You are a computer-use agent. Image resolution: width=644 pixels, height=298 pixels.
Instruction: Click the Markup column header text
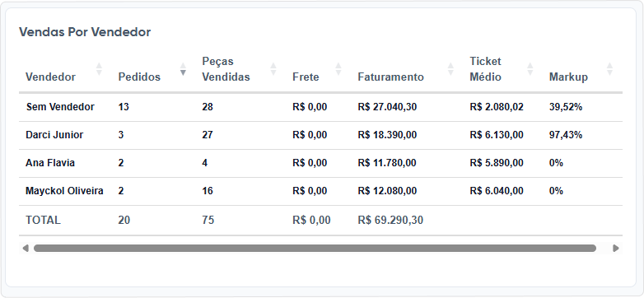[568, 77]
